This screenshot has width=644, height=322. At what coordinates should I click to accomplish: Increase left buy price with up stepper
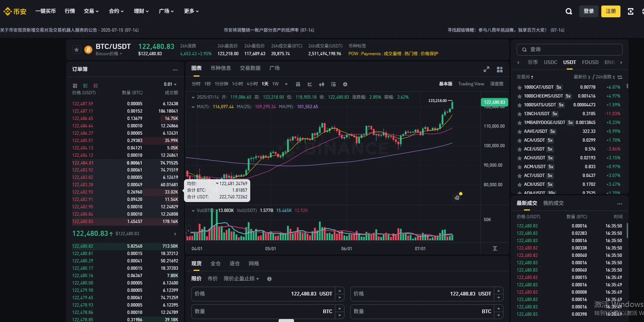pos(340,290)
